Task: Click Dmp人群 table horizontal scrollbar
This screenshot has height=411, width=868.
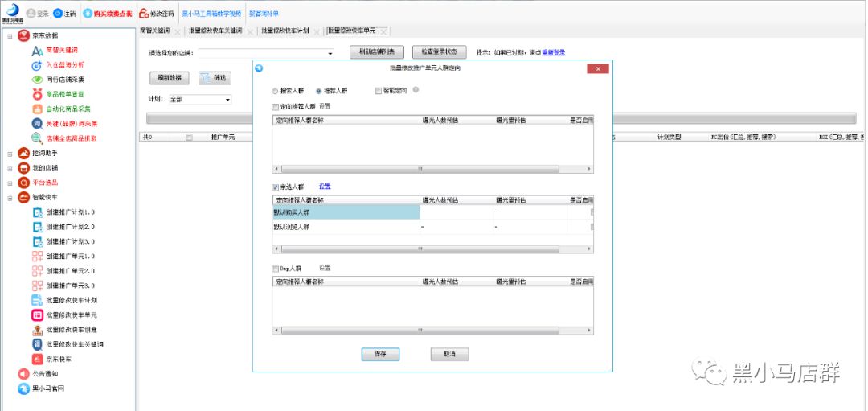Action: tap(432, 331)
